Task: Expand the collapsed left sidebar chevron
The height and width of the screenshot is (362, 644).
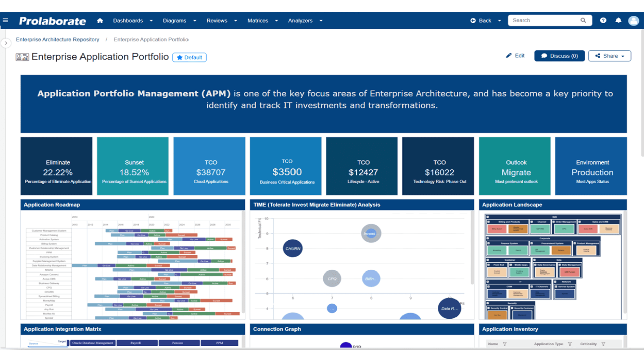Action: tap(6, 43)
